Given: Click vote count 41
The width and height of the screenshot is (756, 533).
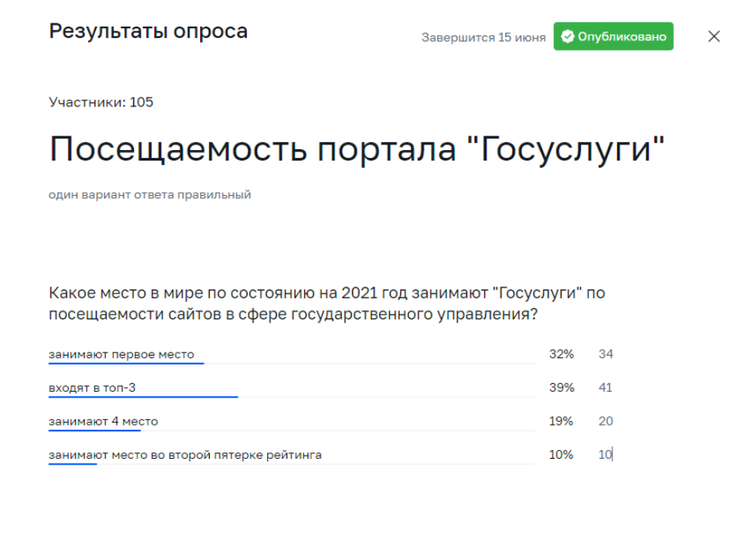Looking at the screenshot, I should click(x=606, y=388).
